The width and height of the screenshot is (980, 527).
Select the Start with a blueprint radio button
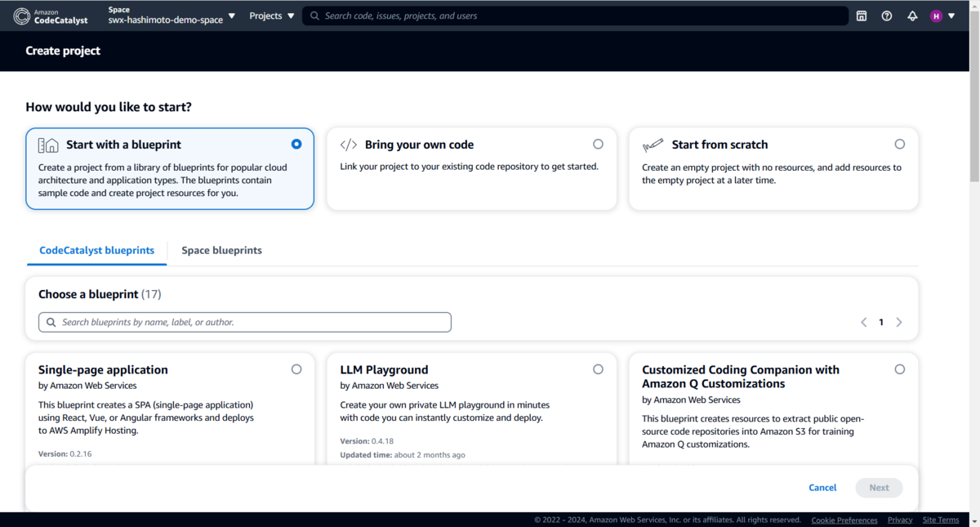coord(296,144)
